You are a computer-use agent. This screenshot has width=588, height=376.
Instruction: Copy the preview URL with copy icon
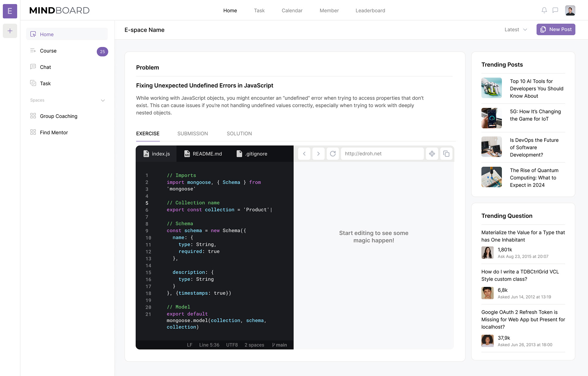(446, 154)
